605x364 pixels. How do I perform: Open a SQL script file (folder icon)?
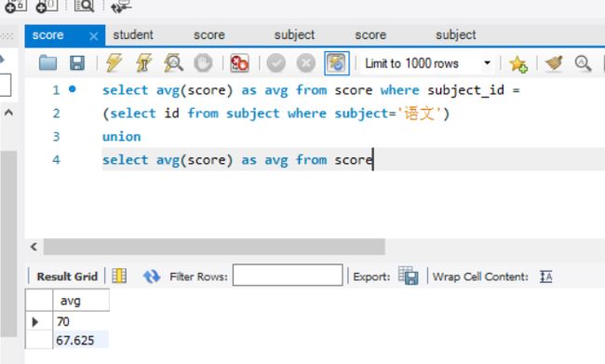tap(47, 63)
